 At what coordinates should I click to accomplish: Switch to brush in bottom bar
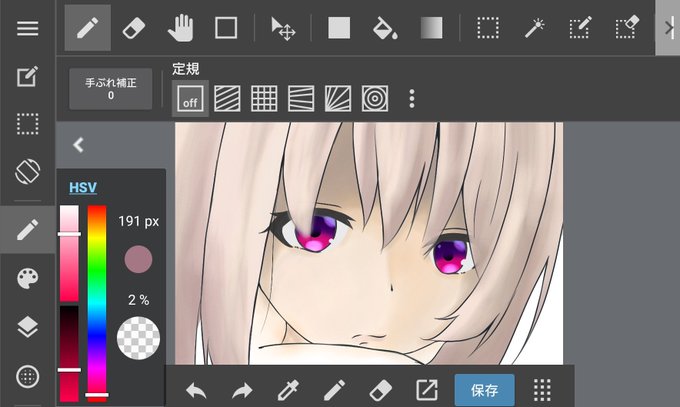click(x=334, y=390)
